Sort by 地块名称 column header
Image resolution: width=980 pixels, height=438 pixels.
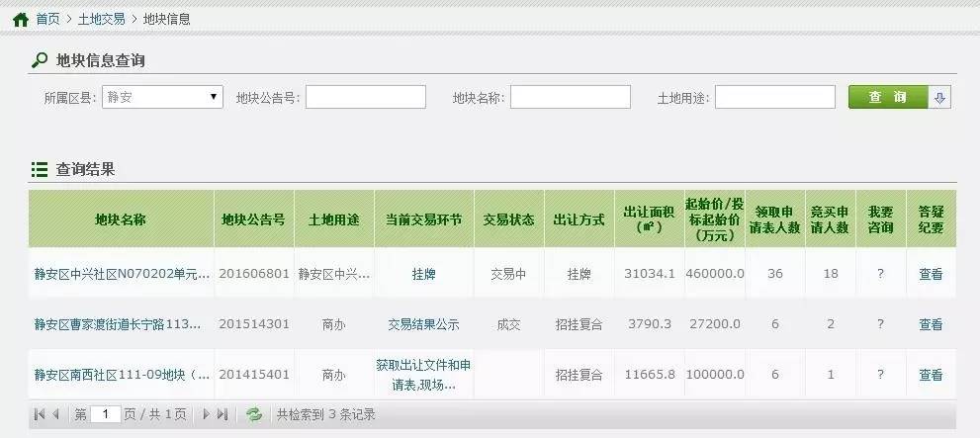click(121, 219)
